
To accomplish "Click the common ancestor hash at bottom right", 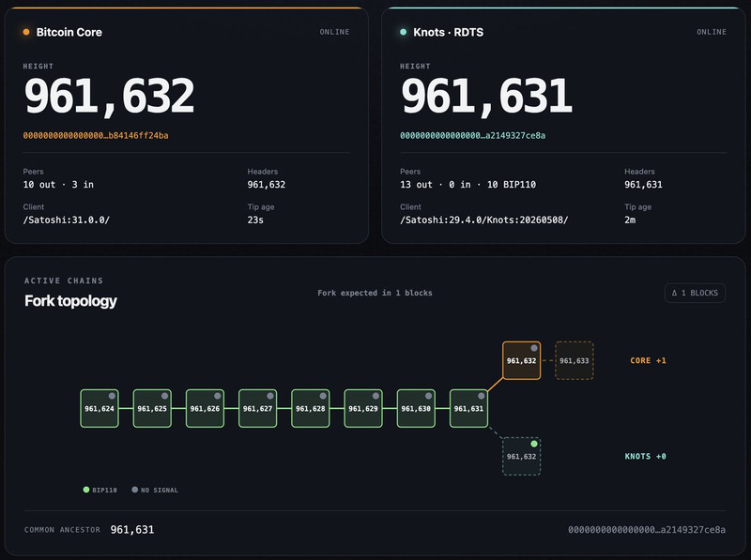I will [x=647, y=529].
